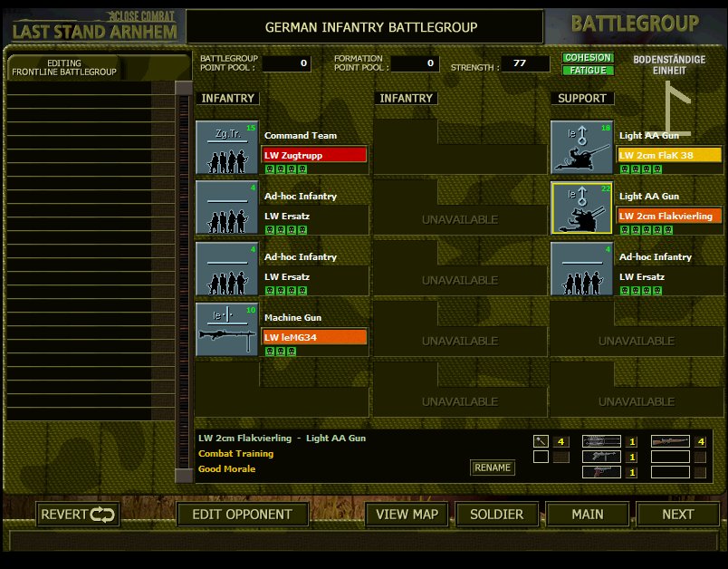Click the skull icons under LW leMG34
728x569 pixels.
[281, 352]
